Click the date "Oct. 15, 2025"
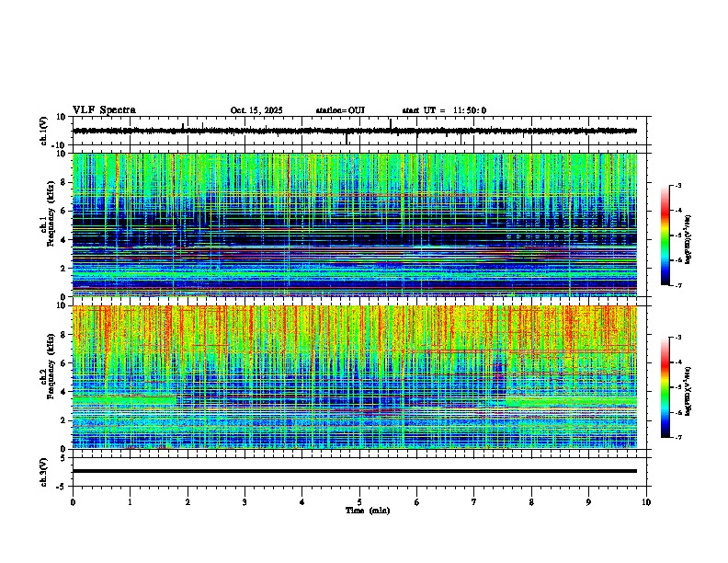 (256, 110)
